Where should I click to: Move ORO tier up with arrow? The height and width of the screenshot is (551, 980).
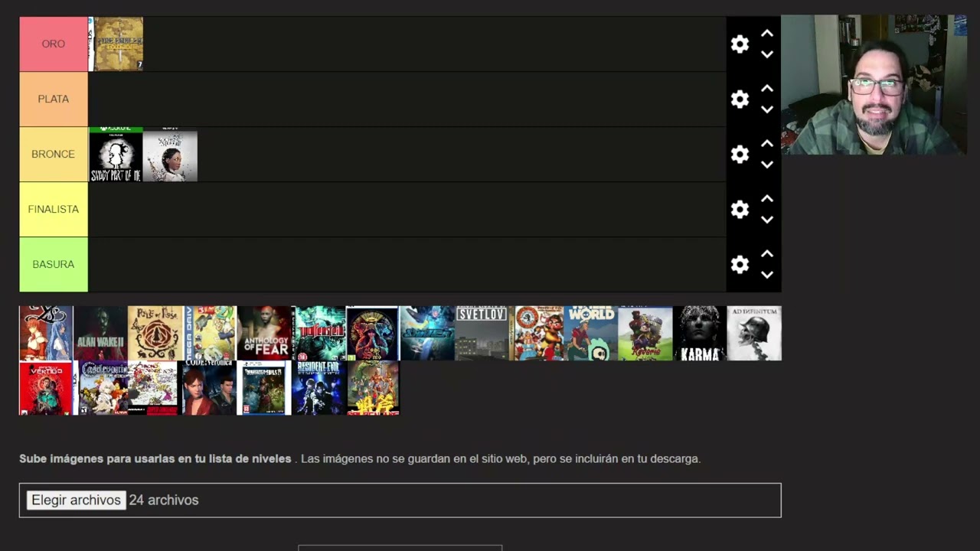[766, 34]
